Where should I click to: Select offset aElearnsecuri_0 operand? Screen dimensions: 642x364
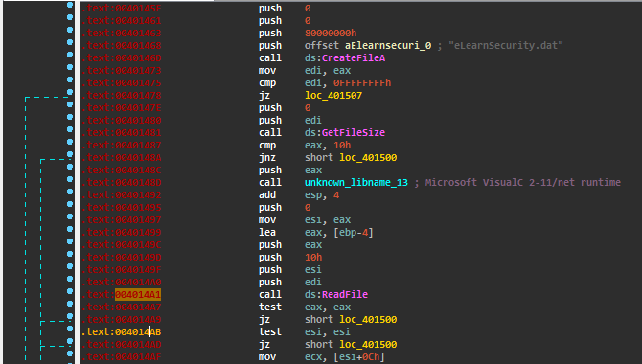click(x=368, y=45)
